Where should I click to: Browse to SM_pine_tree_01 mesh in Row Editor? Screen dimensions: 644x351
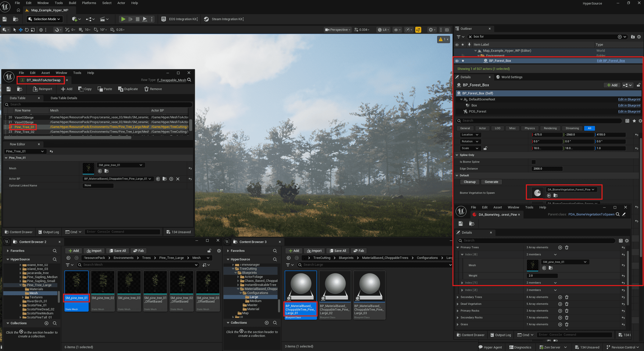[106, 171]
